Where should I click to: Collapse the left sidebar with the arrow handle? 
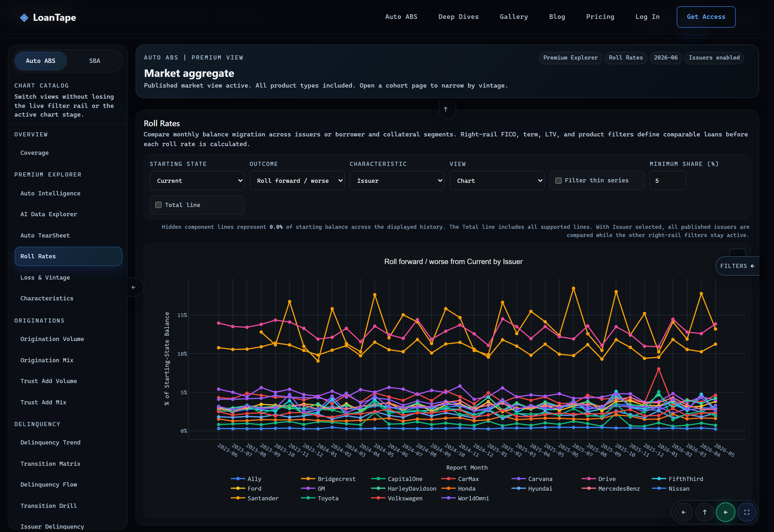134,287
